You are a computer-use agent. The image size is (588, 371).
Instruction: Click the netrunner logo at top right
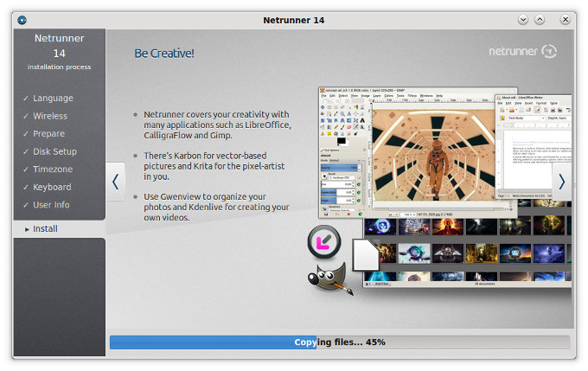coord(522,51)
